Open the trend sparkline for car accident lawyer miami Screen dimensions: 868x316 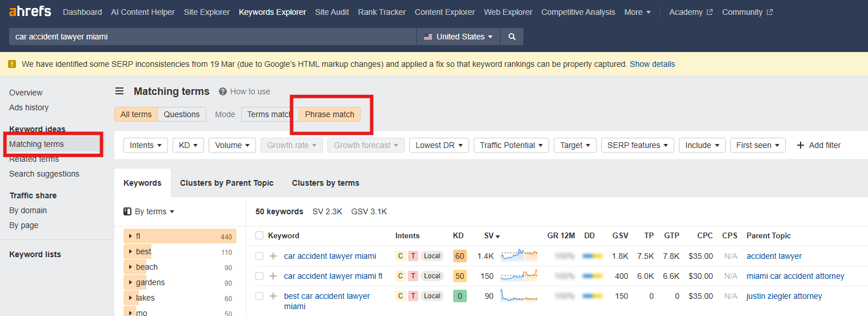point(519,255)
